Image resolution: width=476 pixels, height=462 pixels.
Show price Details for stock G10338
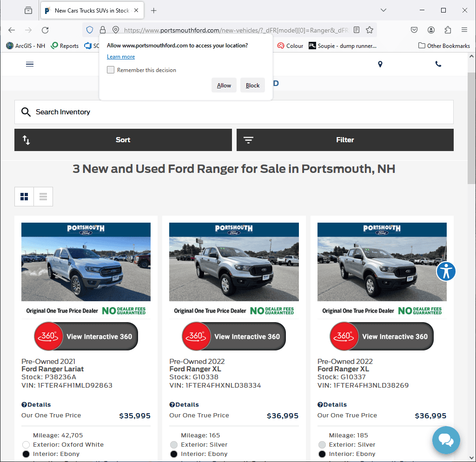[184, 405]
